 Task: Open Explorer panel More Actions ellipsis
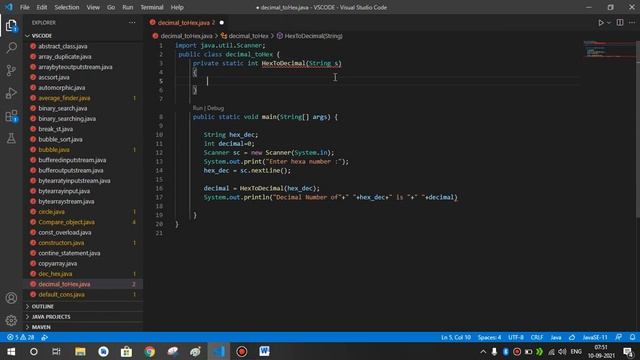[x=132, y=23]
